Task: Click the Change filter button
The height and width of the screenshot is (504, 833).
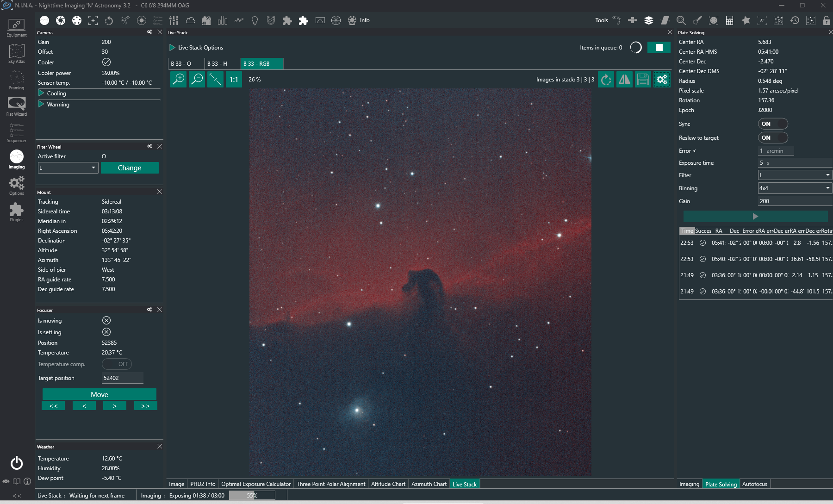Action: coord(130,168)
